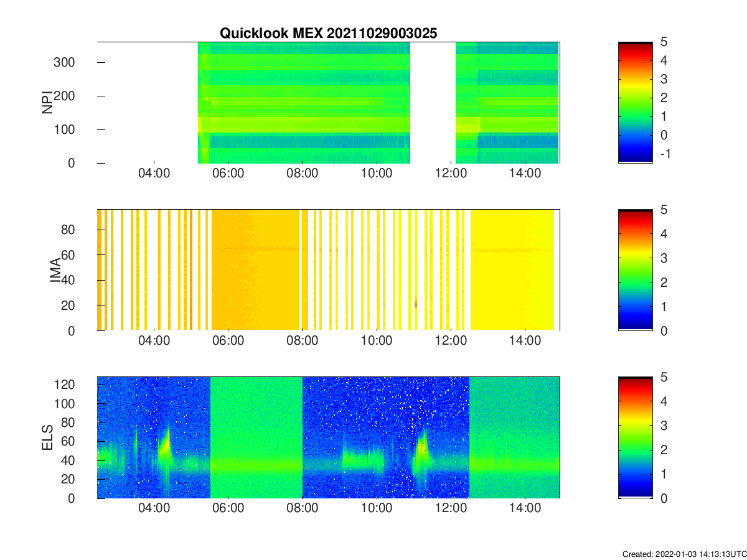
Task: Click the 2 value on IMA color scale
Action: [x=664, y=282]
